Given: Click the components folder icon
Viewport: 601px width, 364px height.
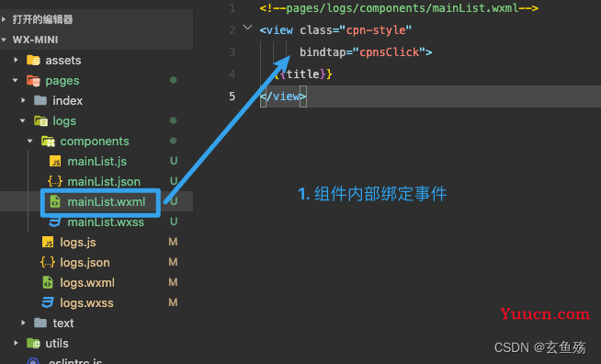Looking at the screenshot, I should point(48,142).
